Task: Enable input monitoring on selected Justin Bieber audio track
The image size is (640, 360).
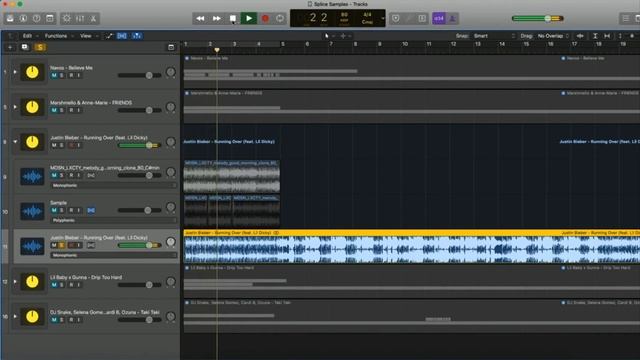Action: (79, 245)
